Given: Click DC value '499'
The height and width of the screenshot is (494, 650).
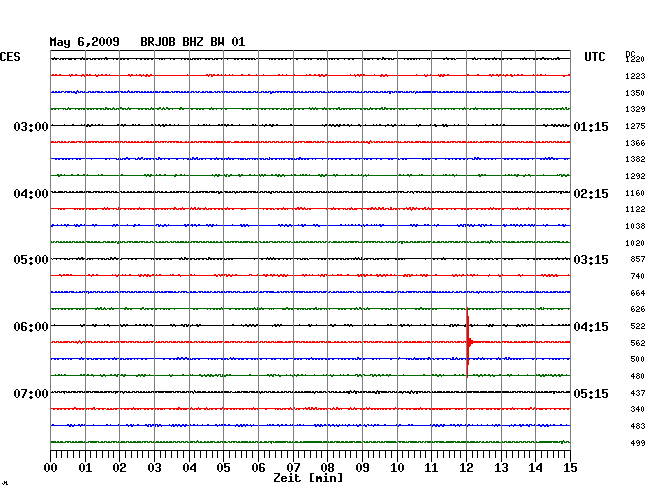Looking at the screenshot, I should (x=638, y=443).
